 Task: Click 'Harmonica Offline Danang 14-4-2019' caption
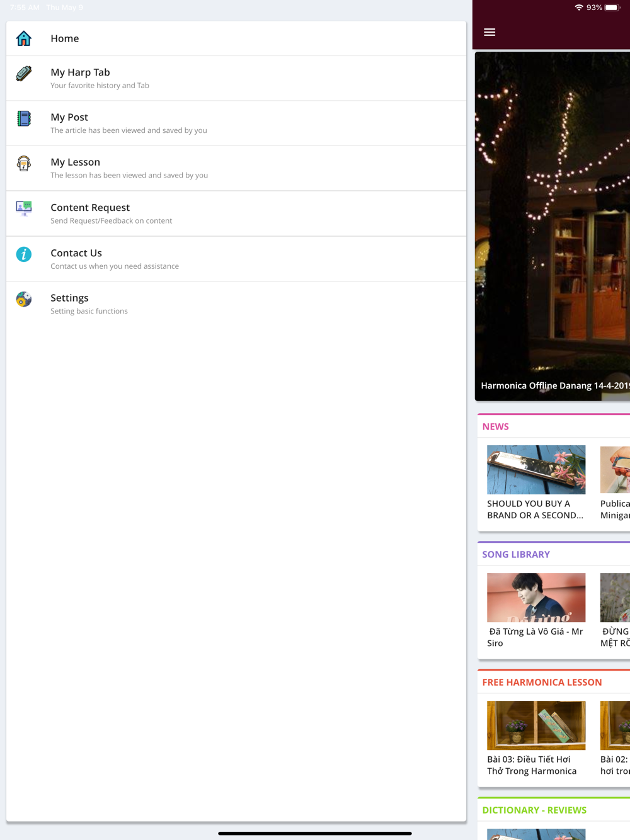(555, 385)
